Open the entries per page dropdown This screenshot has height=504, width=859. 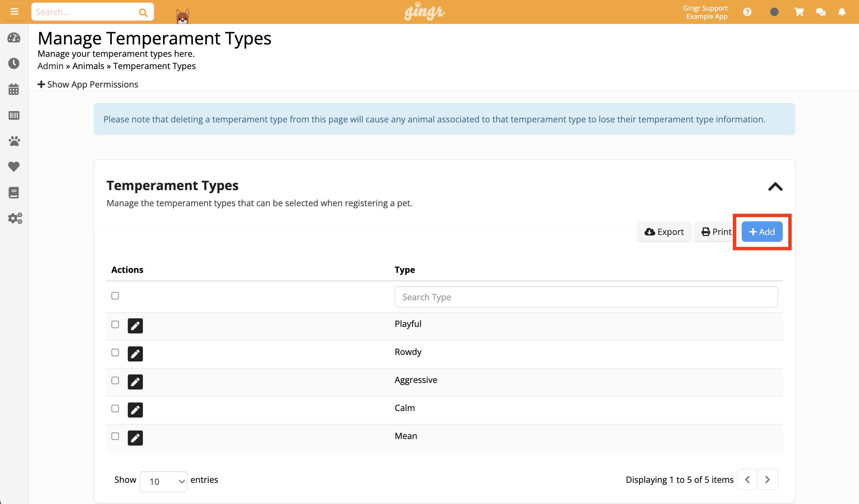(163, 481)
